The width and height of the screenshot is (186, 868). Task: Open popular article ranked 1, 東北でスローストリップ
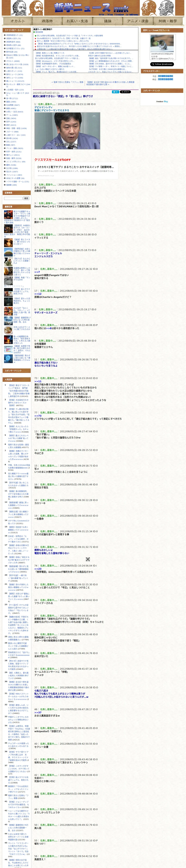click(x=19, y=391)
